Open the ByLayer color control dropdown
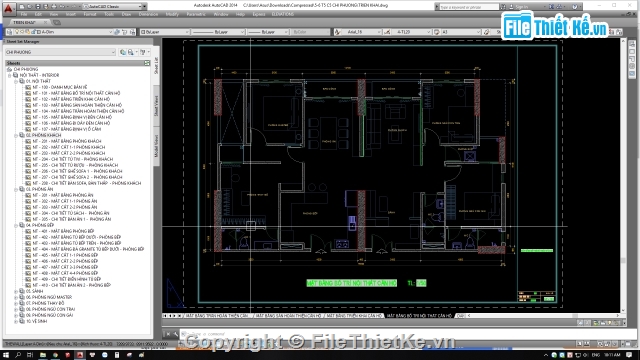This screenshot has width=640, height=360. click(x=164, y=32)
